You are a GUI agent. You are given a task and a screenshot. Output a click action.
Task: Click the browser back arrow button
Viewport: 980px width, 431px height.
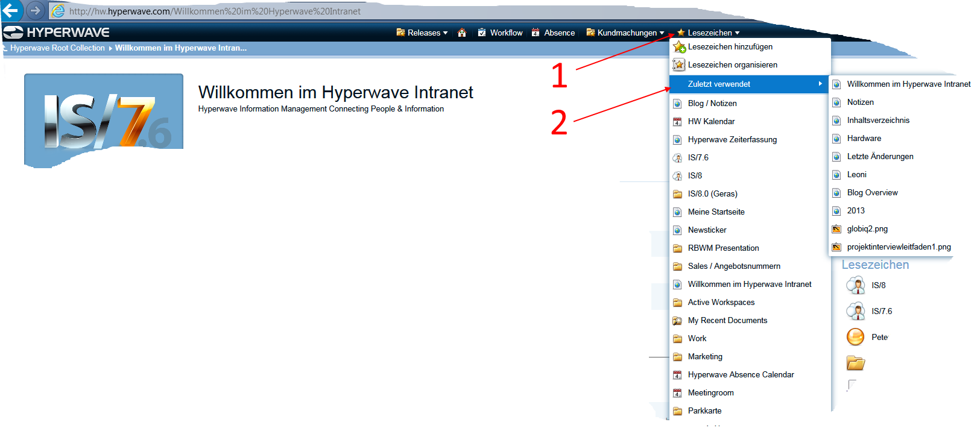pos(11,10)
